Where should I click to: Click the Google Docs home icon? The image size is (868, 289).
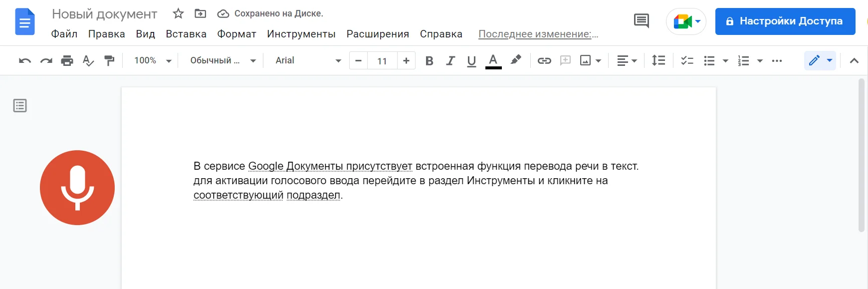click(x=25, y=22)
